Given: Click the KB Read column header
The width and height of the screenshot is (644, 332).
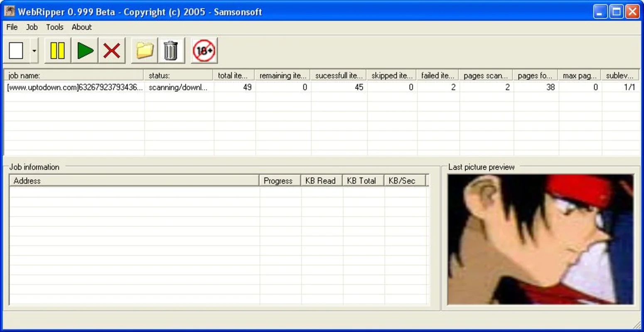Looking at the screenshot, I should tap(321, 181).
